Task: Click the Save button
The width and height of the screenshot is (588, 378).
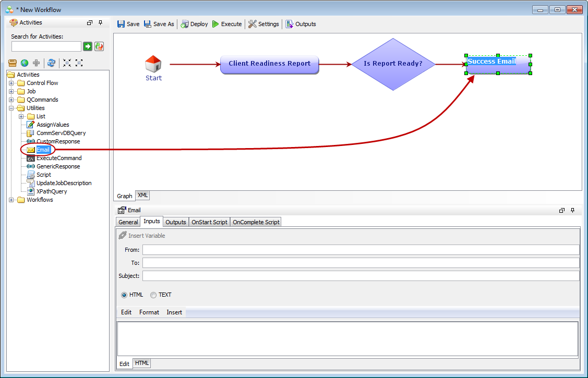Action: (128, 24)
